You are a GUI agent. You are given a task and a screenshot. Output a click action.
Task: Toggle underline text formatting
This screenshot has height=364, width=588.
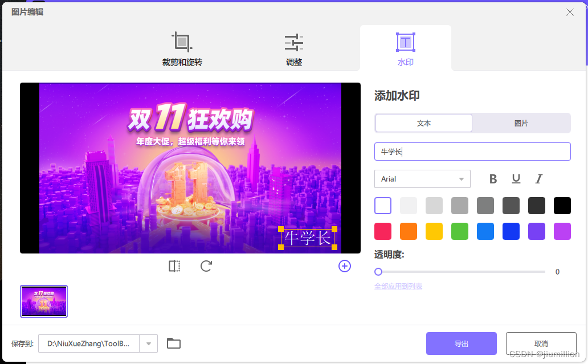pyautogui.click(x=516, y=179)
